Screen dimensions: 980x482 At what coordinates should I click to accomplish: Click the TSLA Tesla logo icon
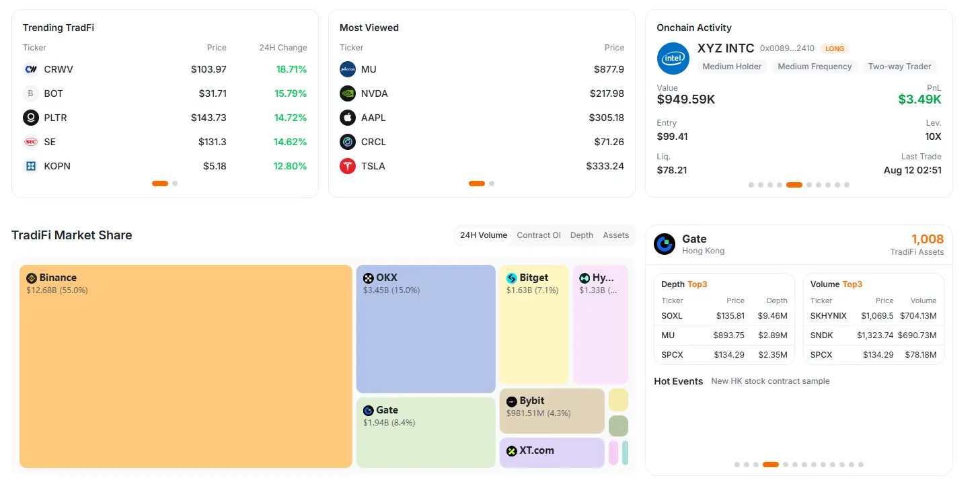click(x=348, y=166)
